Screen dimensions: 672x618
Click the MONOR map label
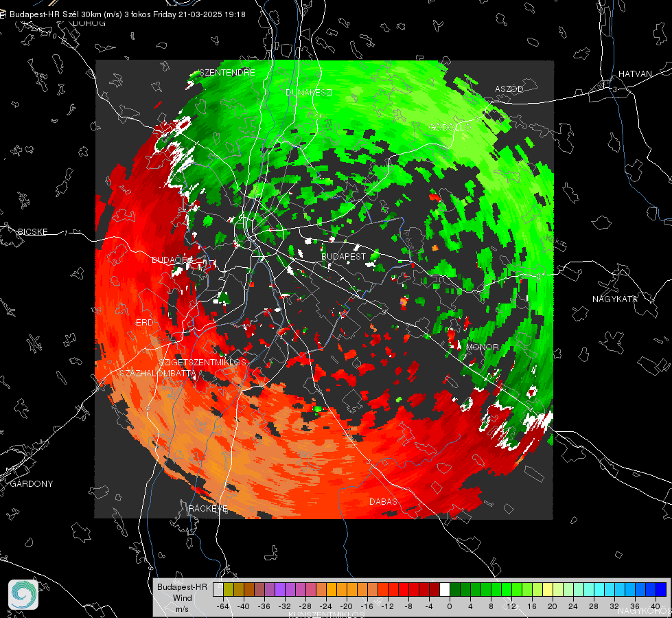click(x=483, y=347)
